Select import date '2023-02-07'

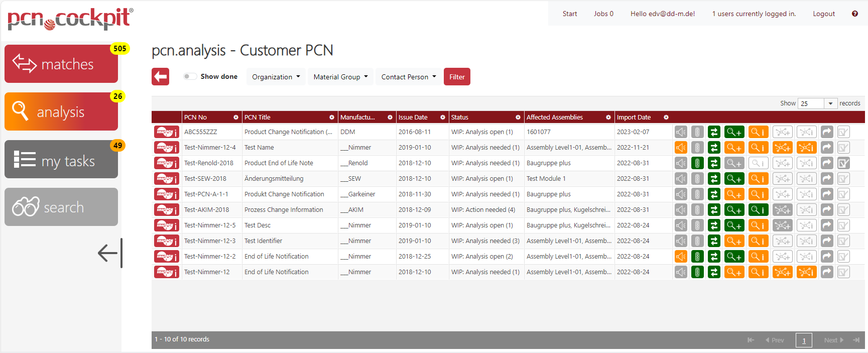click(x=633, y=132)
